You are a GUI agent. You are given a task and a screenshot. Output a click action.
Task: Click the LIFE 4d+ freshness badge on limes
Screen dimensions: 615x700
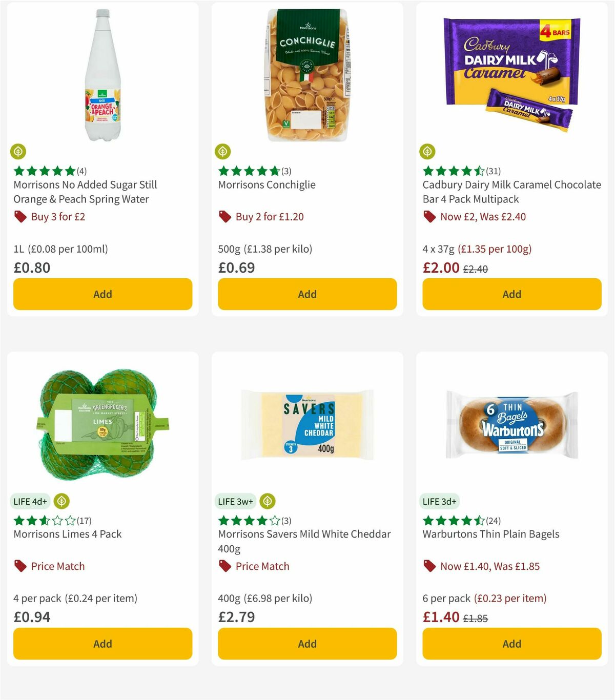30,501
